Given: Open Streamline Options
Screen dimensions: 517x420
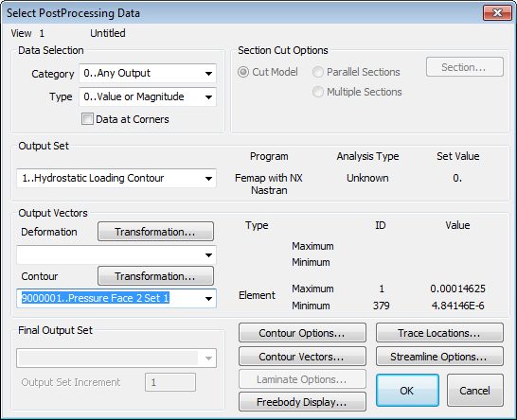Looking at the screenshot, I should (x=439, y=357).
